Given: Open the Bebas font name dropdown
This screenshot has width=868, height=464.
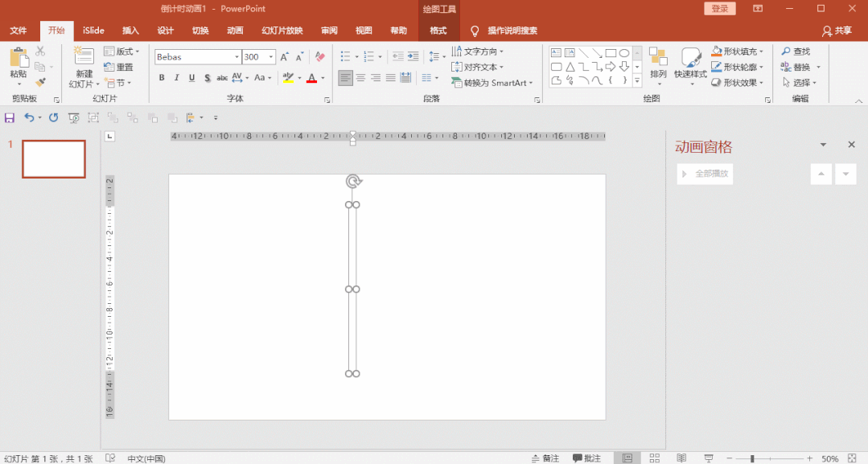Looking at the screenshot, I should 237,57.
